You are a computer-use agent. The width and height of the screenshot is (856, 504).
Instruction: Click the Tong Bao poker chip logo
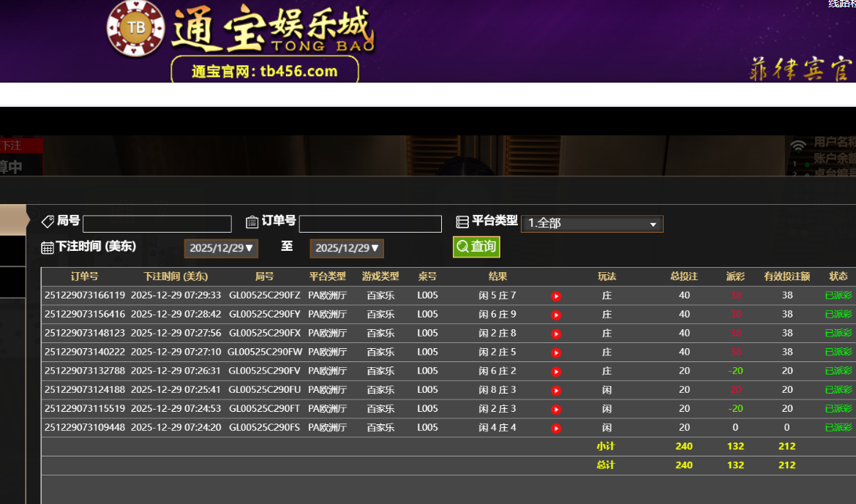[x=135, y=29]
